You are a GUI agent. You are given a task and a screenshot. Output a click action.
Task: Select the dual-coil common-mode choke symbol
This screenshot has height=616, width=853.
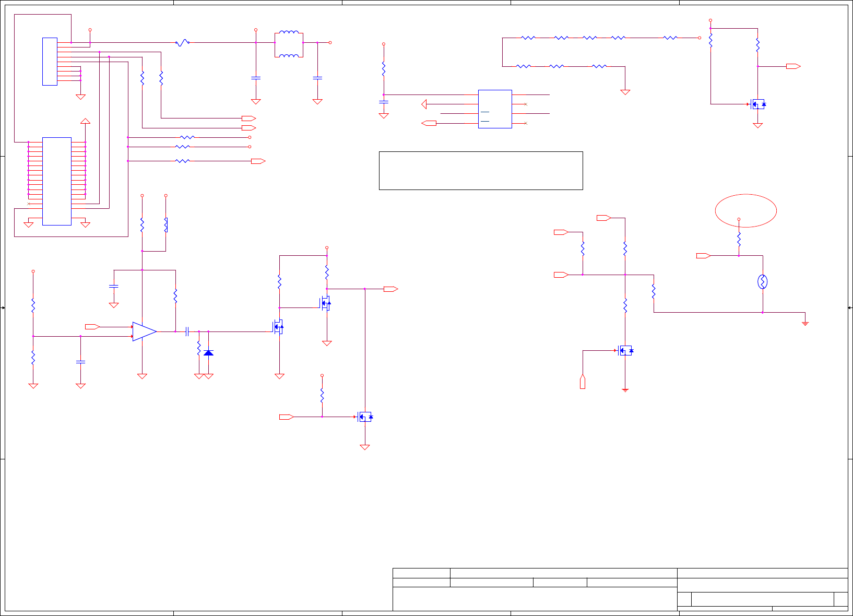tap(289, 44)
